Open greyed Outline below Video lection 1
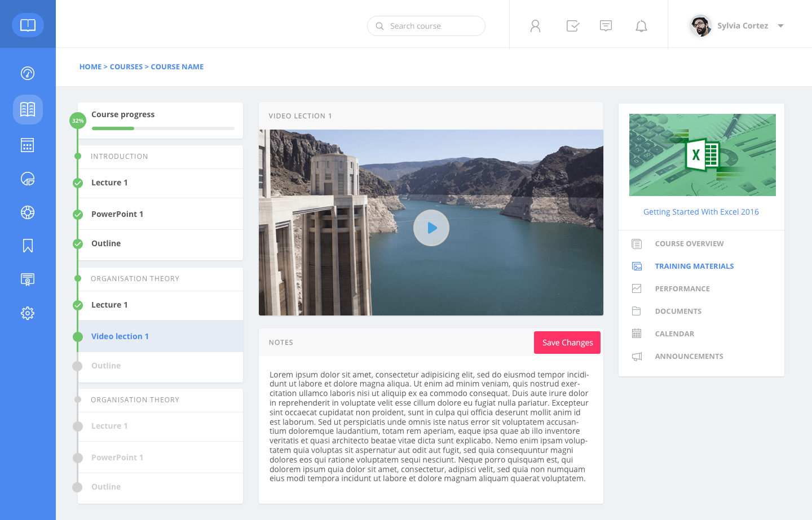The image size is (812, 520). click(x=161, y=366)
